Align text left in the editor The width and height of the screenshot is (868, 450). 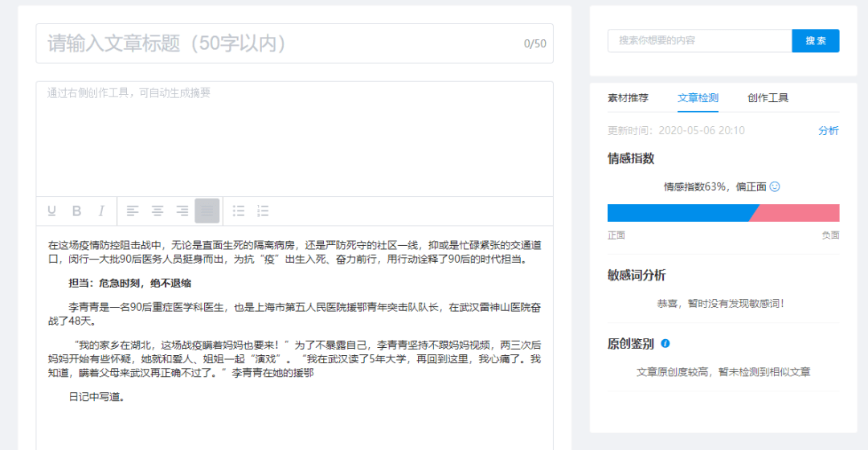tap(133, 211)
